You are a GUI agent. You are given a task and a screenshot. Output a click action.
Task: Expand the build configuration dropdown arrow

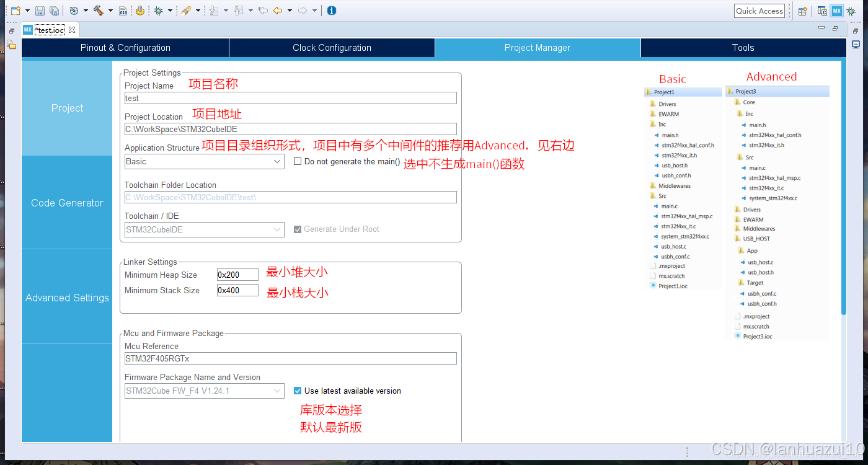86,11
